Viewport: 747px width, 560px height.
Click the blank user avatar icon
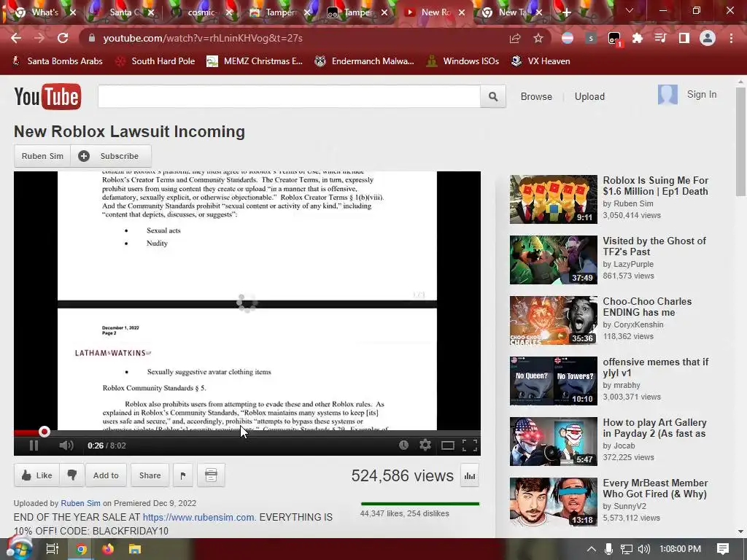pyautogui.click(x=667, y=94)
